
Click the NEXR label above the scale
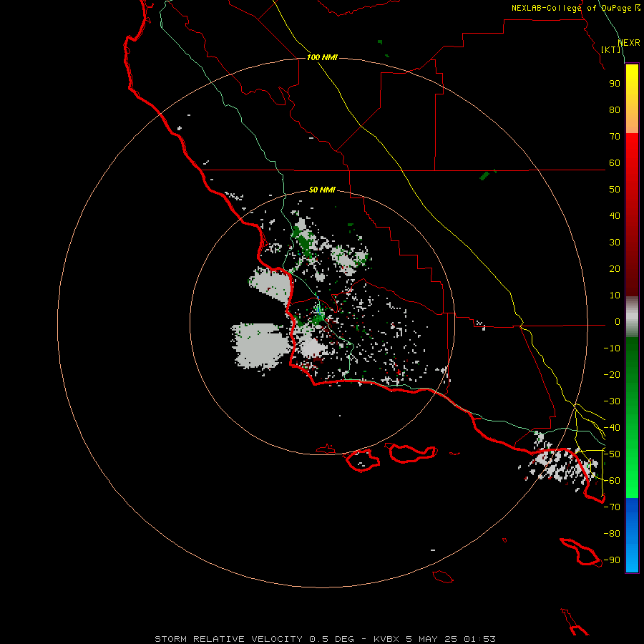pos(629,43)
